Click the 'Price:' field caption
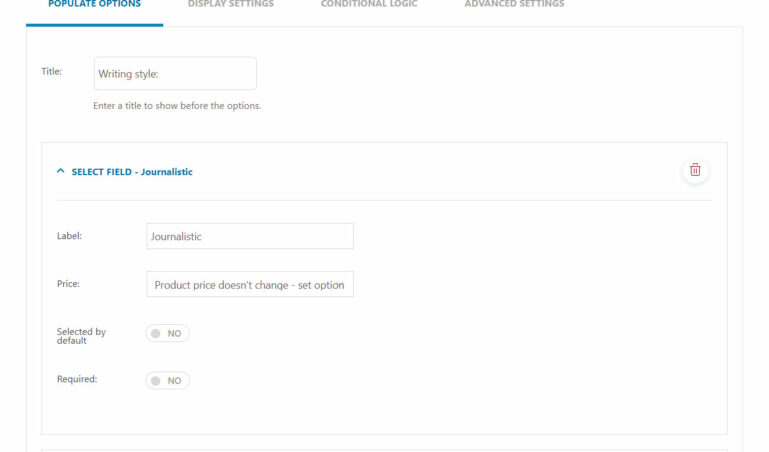 pyautogui.click(x=68, y=284)
